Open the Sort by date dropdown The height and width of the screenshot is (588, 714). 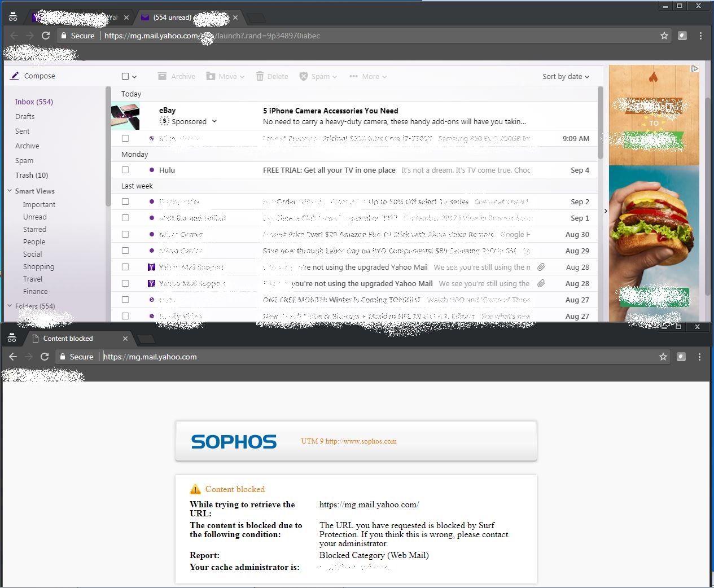point(566,77)
